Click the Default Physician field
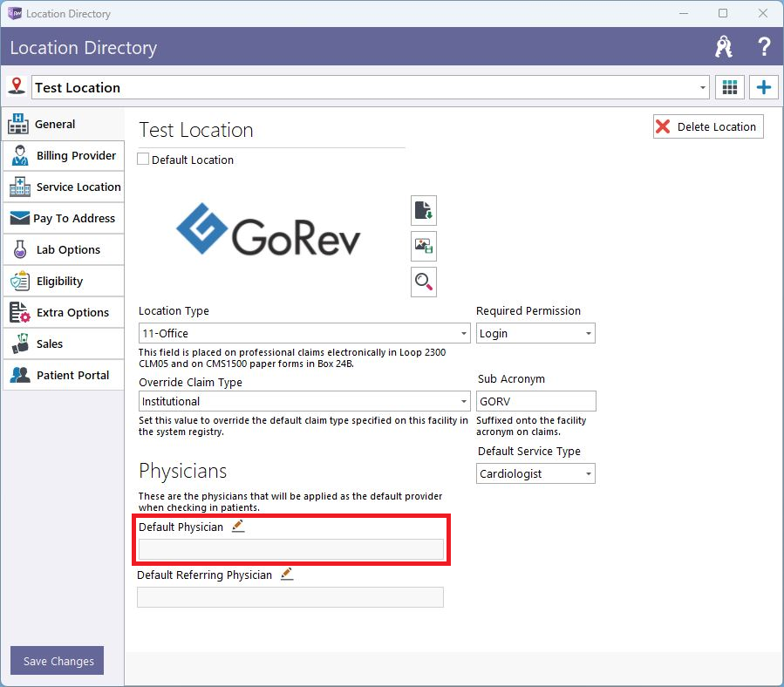Screen dimensions: 784x687 (290, 549)
